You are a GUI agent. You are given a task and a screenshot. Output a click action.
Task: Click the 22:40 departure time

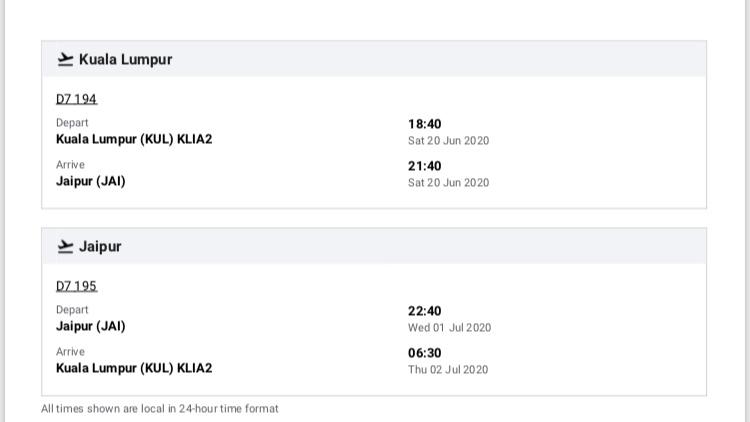[x=425, y=311]
